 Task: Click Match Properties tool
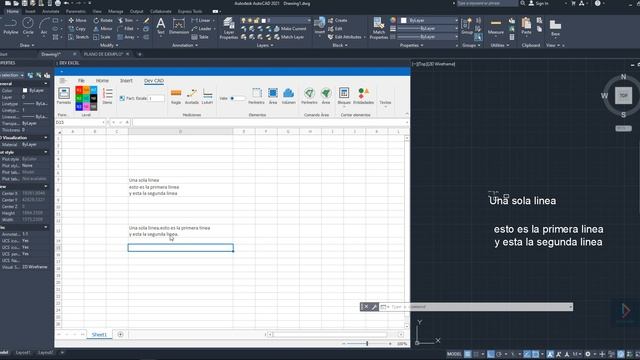(378, 28)
